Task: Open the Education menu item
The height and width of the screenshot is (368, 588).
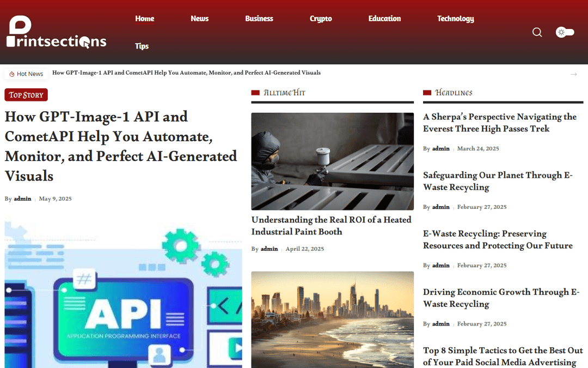Action: point(384,19)
